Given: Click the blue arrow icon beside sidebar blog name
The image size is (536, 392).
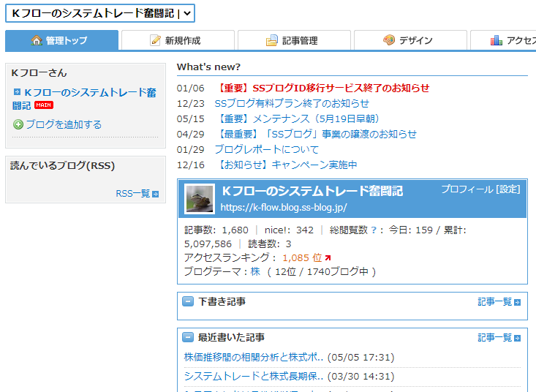Looking at the screenshot, I should pos(17,91).
